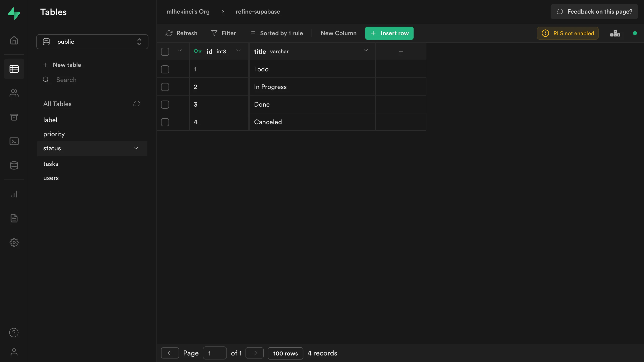Click the RLS not enabled warning
This screenshot has height=362, width=644.
pyautogui.click(x=568, y=33)
